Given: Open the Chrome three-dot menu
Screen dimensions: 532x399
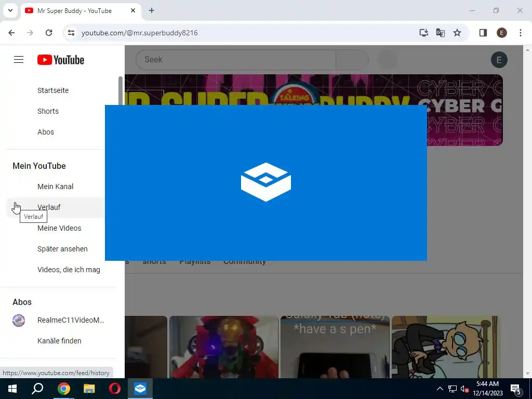Looking at the screenshot, I should pos(521,33).
